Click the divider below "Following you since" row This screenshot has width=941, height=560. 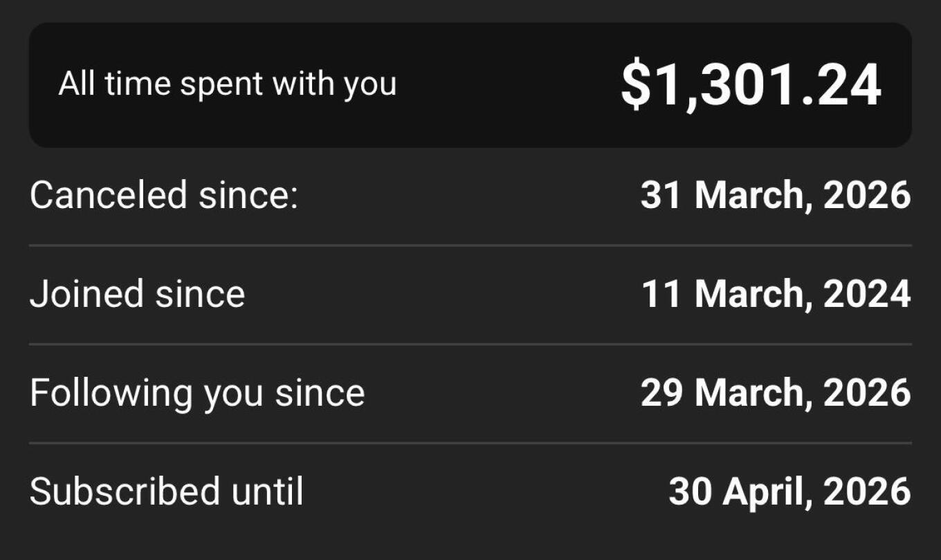[x=470, y=442]
